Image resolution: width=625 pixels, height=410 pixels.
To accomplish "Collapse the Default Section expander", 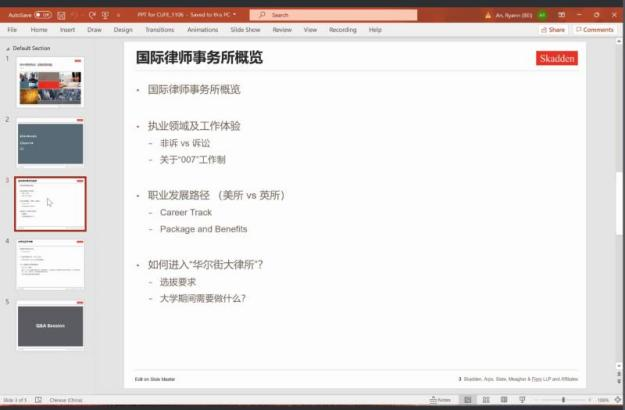I will [x=8, y=48].
